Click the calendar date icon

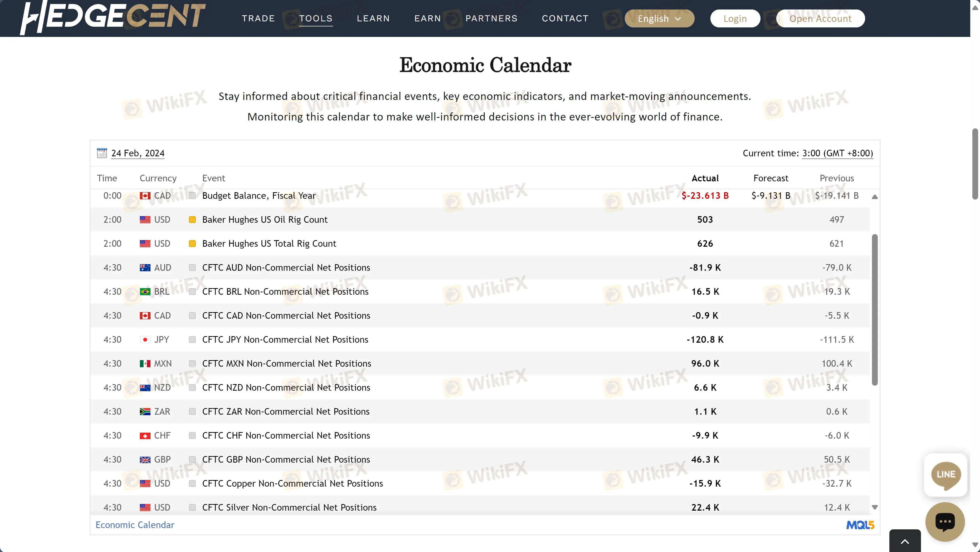(x=102, y=153)
